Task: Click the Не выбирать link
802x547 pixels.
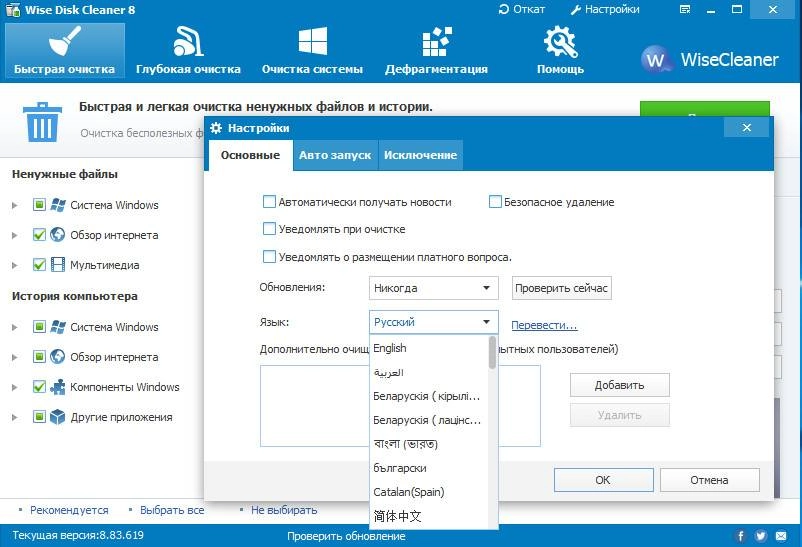Action: point(284,510)
